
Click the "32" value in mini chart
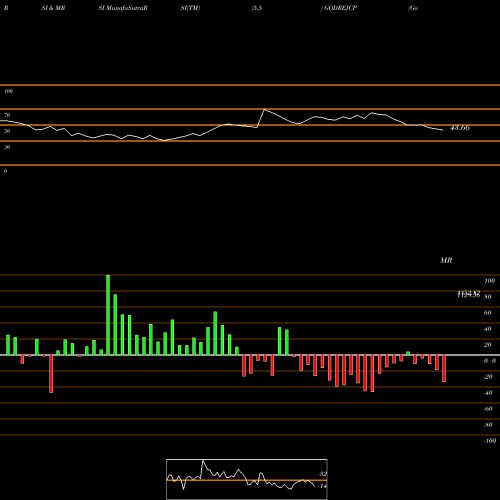323,474
